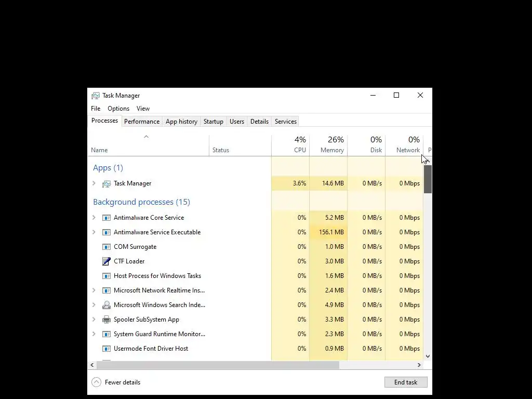Open the File menu
The image size is (532, 399).
(x=96, y=109)
